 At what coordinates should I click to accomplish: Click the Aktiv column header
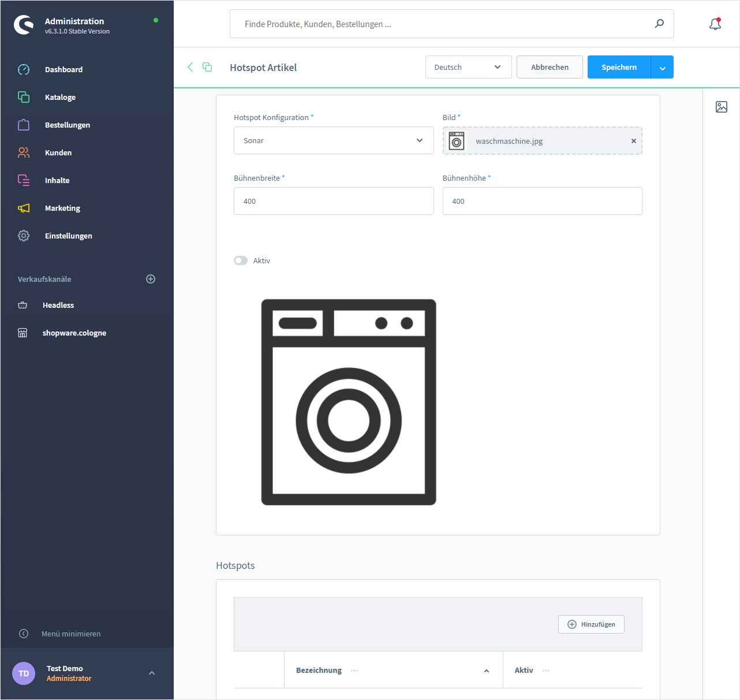(573, 671)
